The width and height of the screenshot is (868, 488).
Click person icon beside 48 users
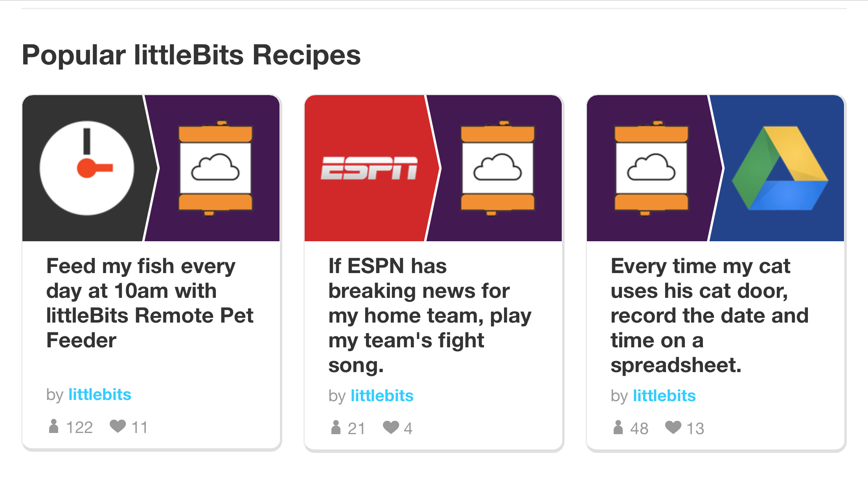pyautogui.click(x=618, y=427)
